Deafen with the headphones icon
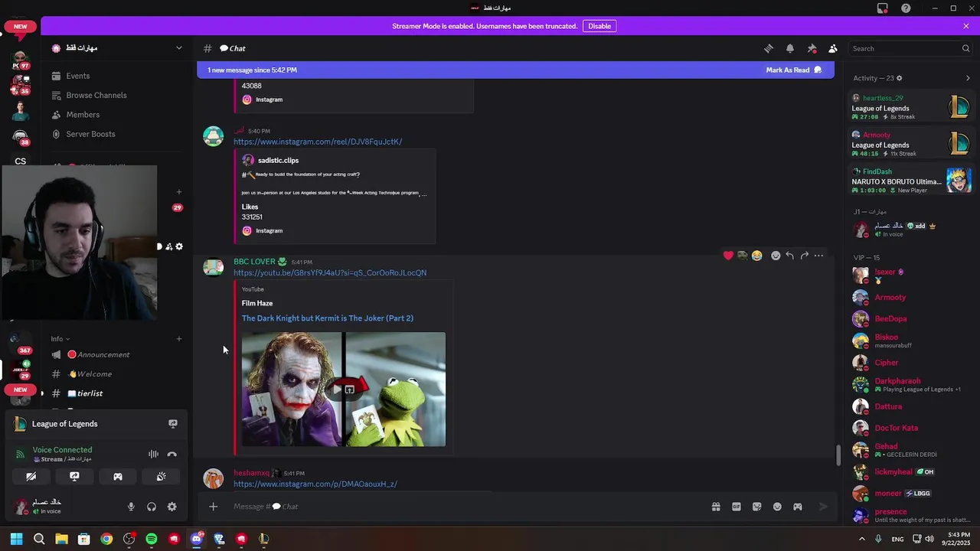980x551 pixels. pyautogui.click(x=152, y=507)
